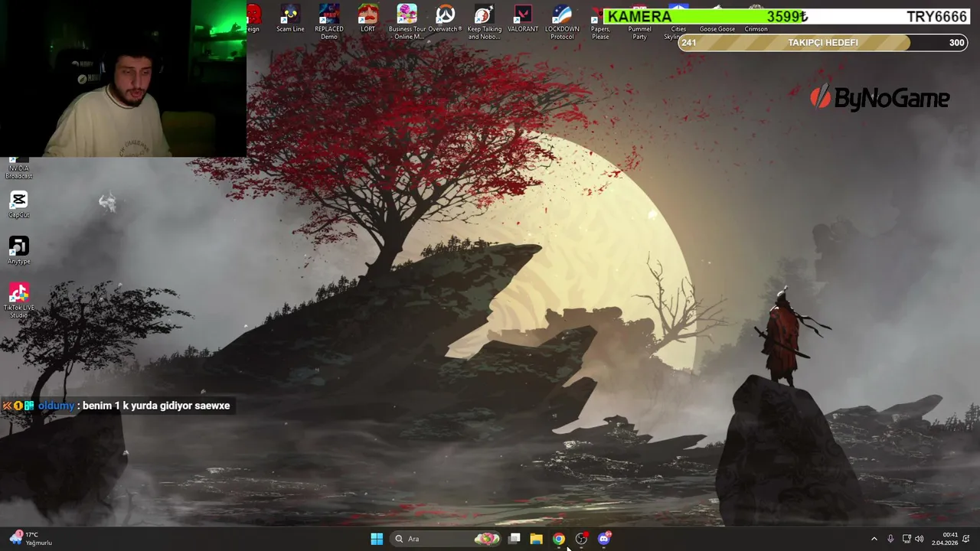
Task: Select the Anytype desktop icon
Action: (x=19, y=251)
